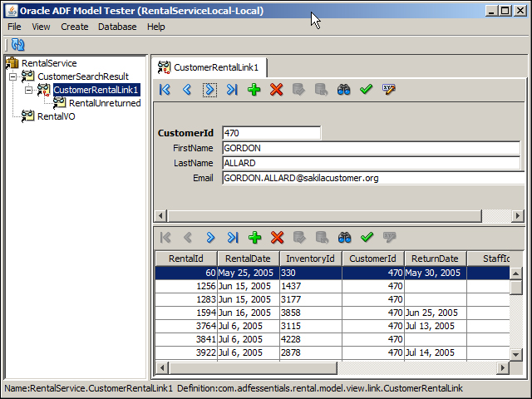532x399 pixels.
Task: Select CustomerRentalLink1 in the tree
Action: tap(96, 90)
